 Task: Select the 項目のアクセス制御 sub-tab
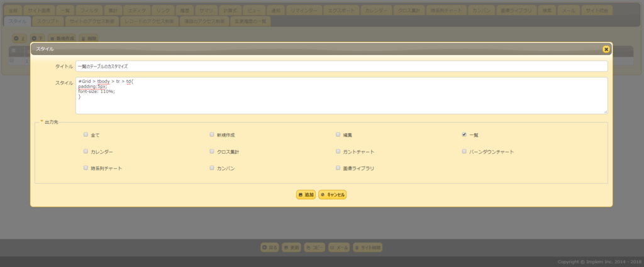pyautogui.click(x=204, y=21)
